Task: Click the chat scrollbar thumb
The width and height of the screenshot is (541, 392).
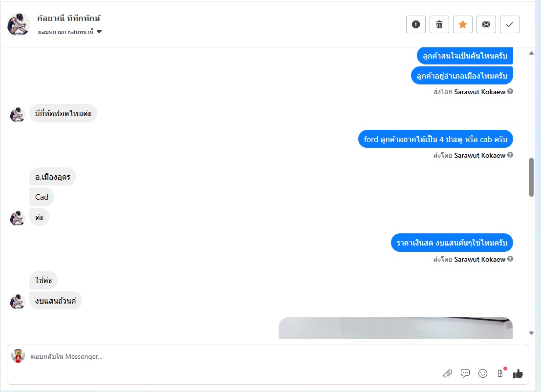Action: tap(531, 177)
